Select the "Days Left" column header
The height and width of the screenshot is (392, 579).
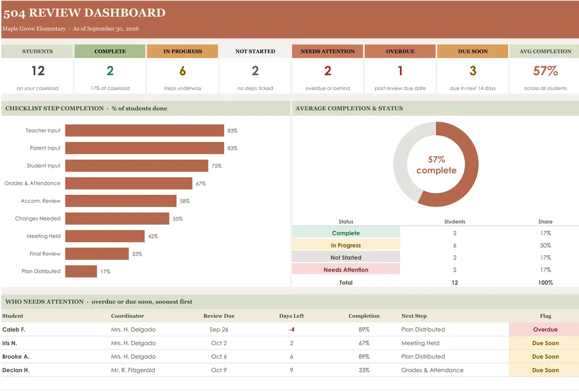(292, 316)
